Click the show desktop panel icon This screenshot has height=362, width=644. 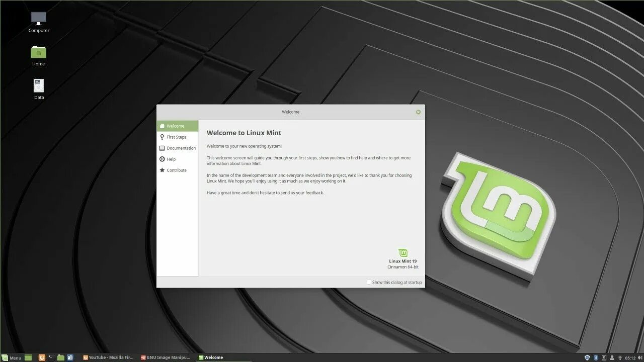point(28,357)
